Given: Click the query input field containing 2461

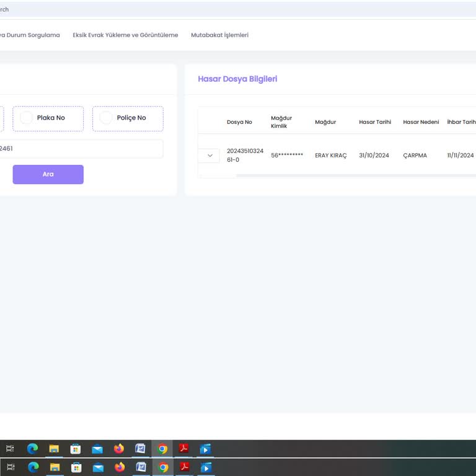Looking at the screenshot, I should click(x=81, y=149).
